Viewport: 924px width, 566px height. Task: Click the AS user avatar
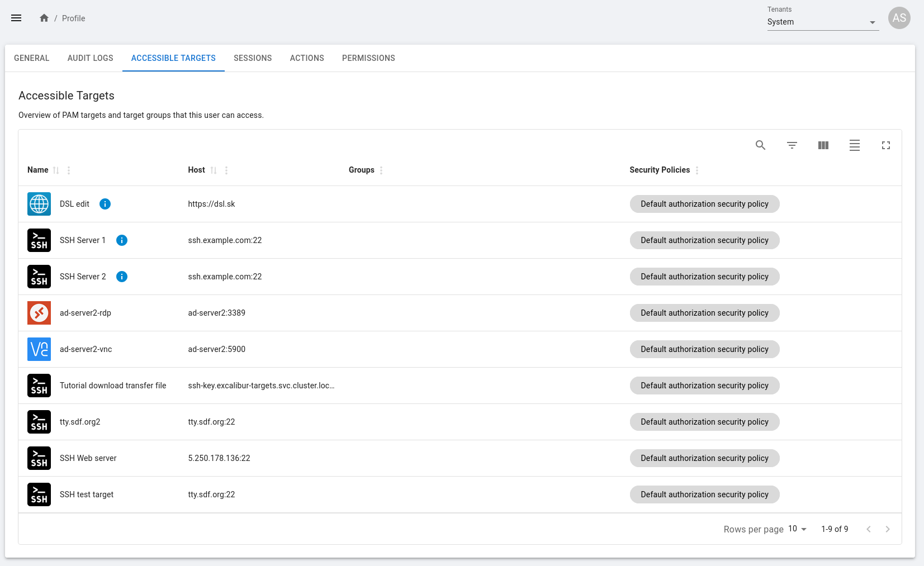899,18
